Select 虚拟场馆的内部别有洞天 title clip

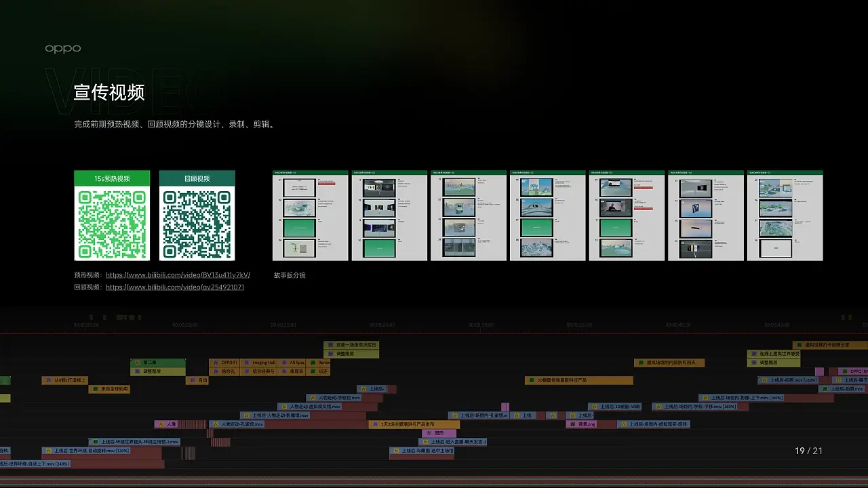(x=669, y=363)
